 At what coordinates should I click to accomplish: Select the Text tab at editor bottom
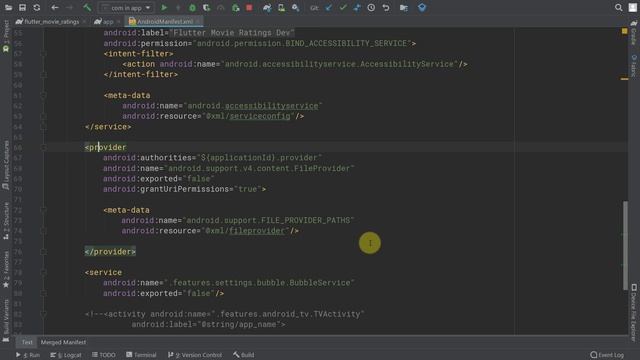point(27,342)
